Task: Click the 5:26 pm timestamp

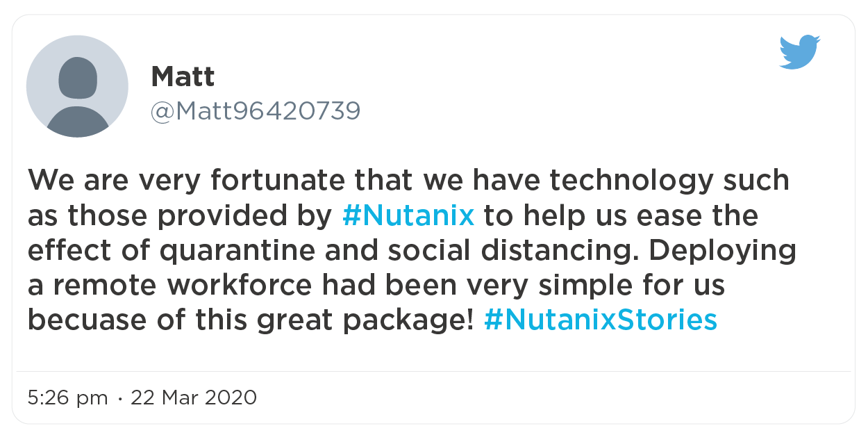Action: [68, 398]
